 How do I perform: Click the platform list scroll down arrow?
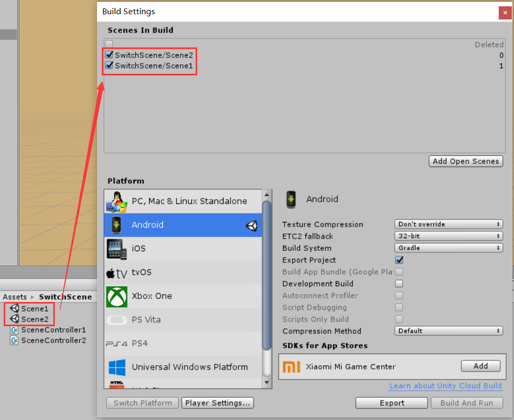click(x=267, y=383)
